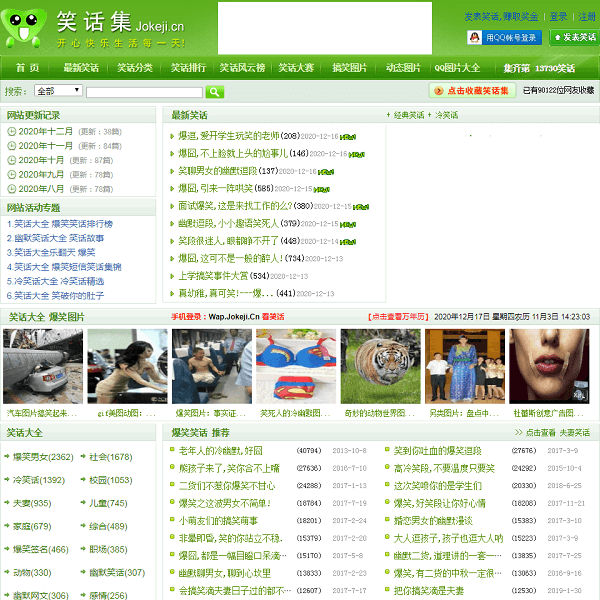Click the 注册 link
Image resolution: width=600 pixels, height=600 pixels.
coord(587,17)
